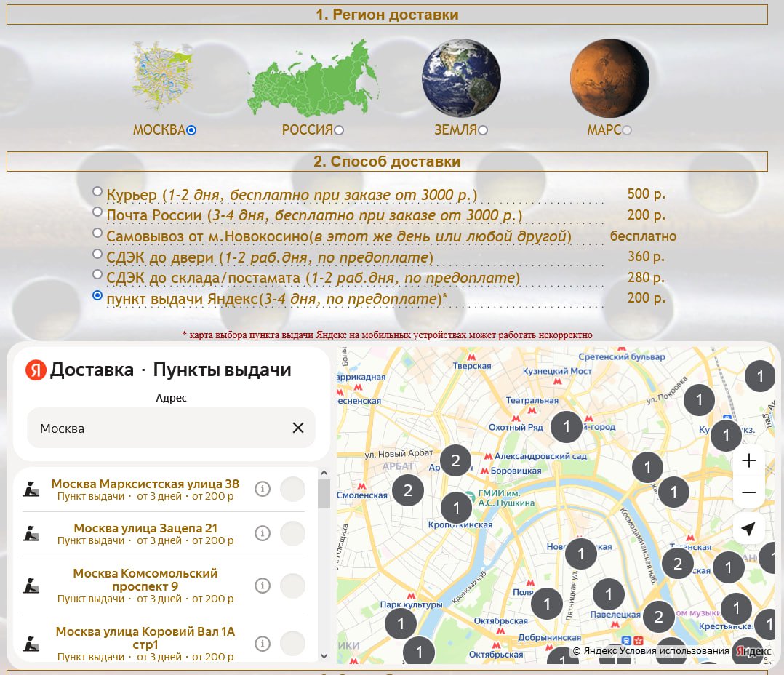The height and width of the screenshot is (675, 784).
Task: Open Москва улица Зацепа 21 pickup point
Action: 145,529
